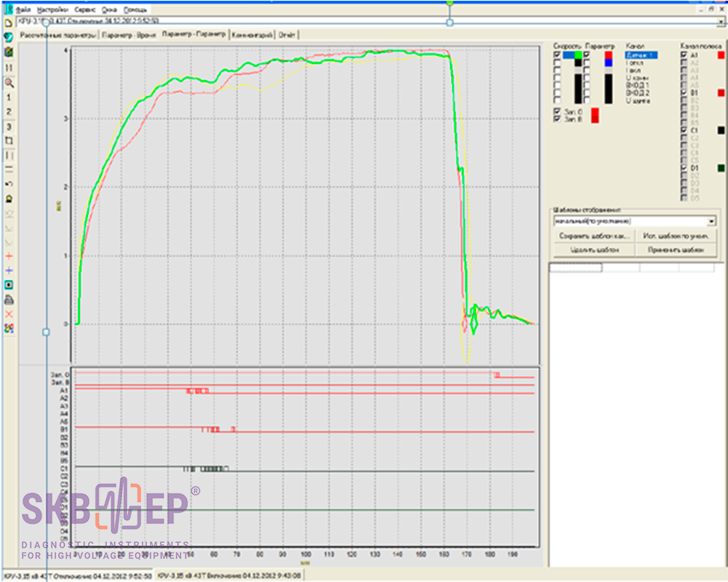Select the crop frame tool icon

point(9,140)
